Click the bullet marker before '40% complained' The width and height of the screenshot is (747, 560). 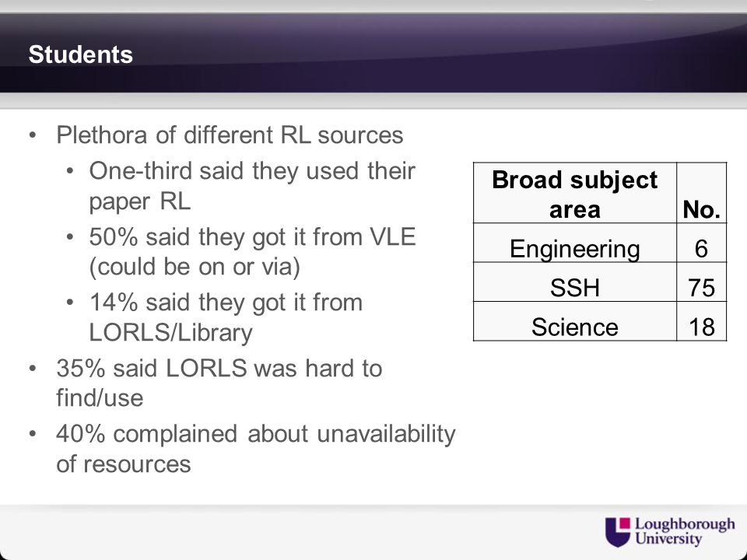(x=33, y=434)
